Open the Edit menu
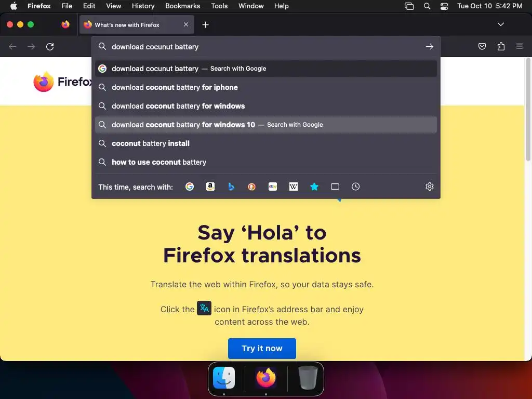This screenshot has width=532, height=399. point(89,6)
